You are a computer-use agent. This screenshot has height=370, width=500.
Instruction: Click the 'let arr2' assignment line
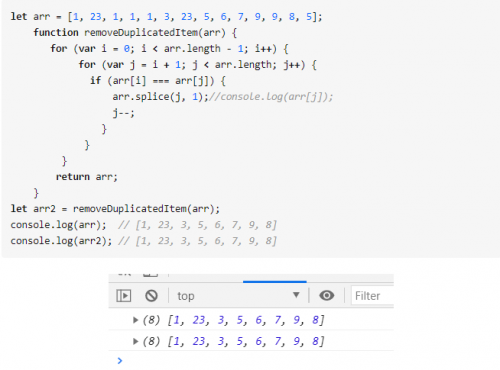115,209
